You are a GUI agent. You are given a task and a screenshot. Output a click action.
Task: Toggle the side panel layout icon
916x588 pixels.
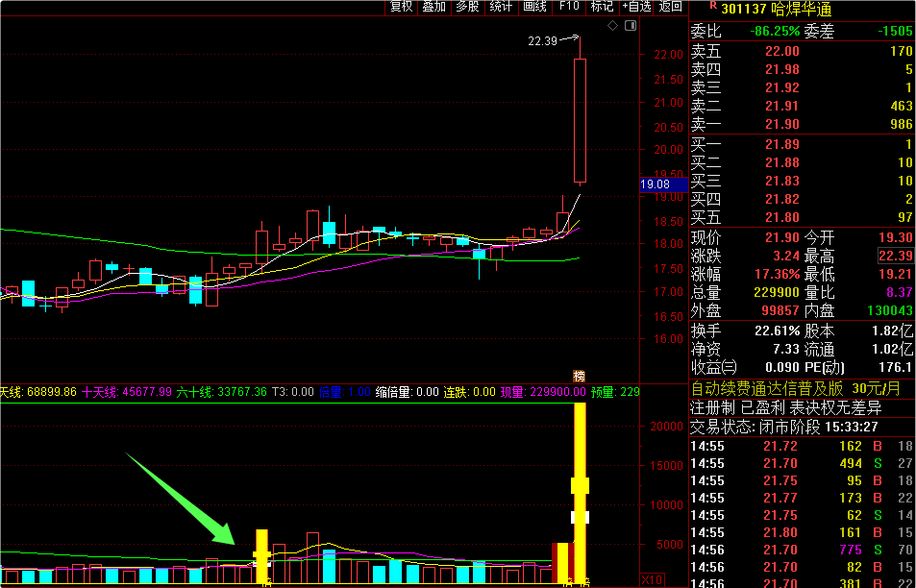coord(631,26)
